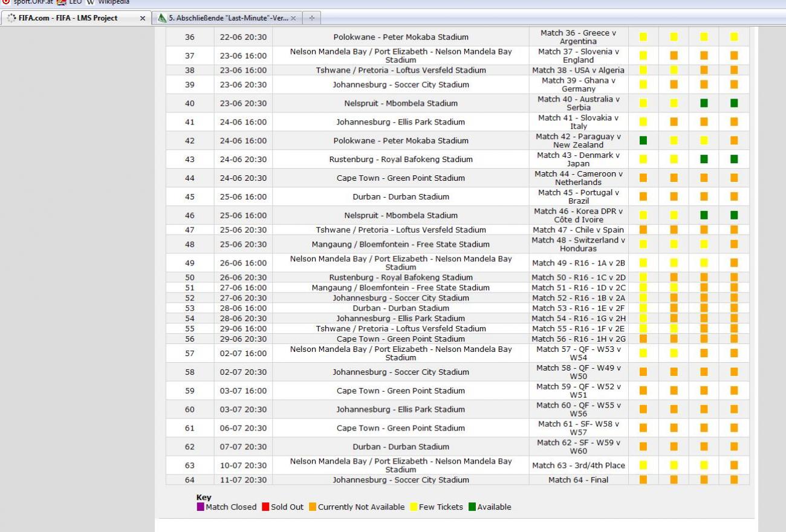786x532 pixels.
Task: Click the green Available key swatch
Action: [472, 507]
